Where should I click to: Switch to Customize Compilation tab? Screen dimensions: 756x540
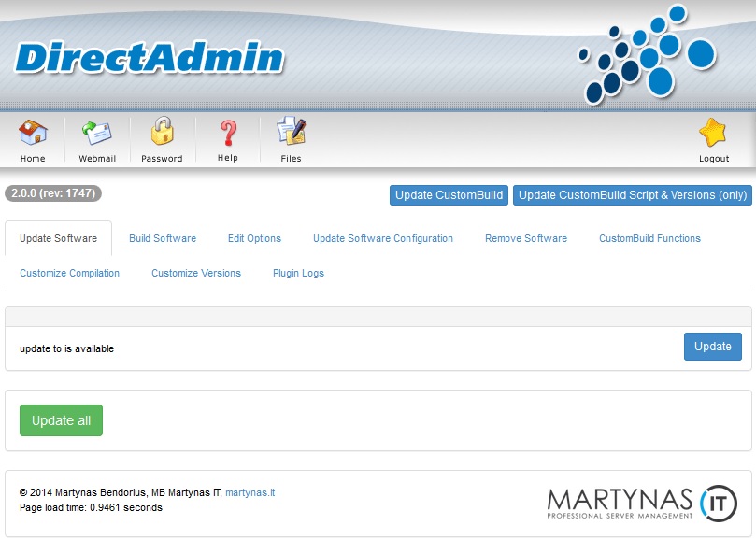point(70,273)
